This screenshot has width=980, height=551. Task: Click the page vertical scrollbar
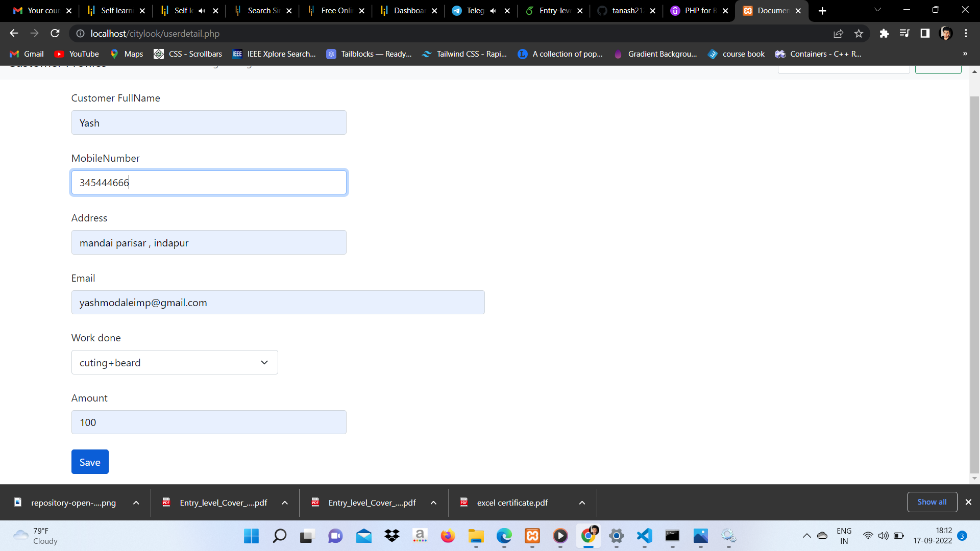pos(974,285)
